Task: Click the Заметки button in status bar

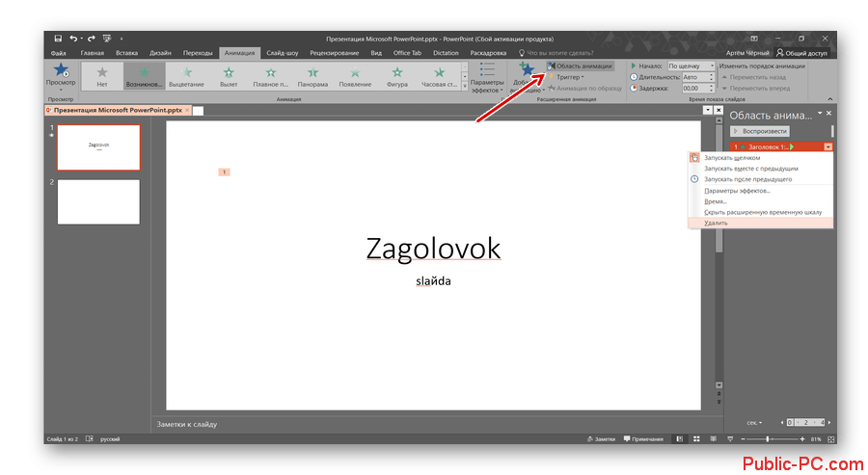Action: 600,439
